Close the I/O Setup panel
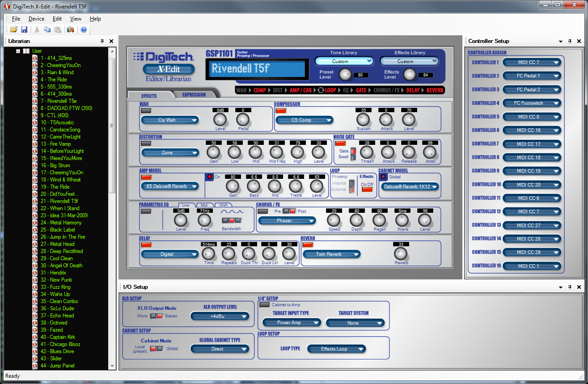This screenshot has height=384, width=588. (x=579, y=287)
